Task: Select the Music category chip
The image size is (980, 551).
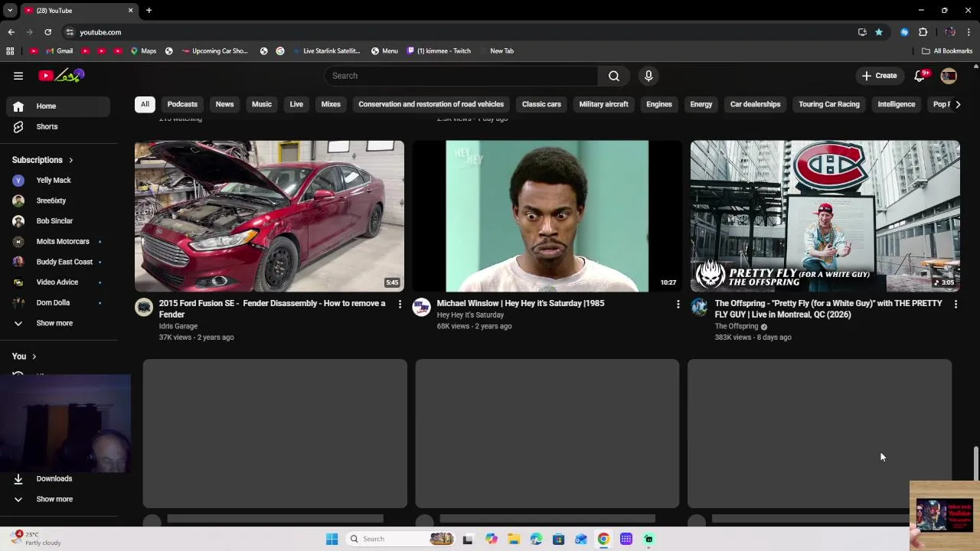Action: point(262,104)
